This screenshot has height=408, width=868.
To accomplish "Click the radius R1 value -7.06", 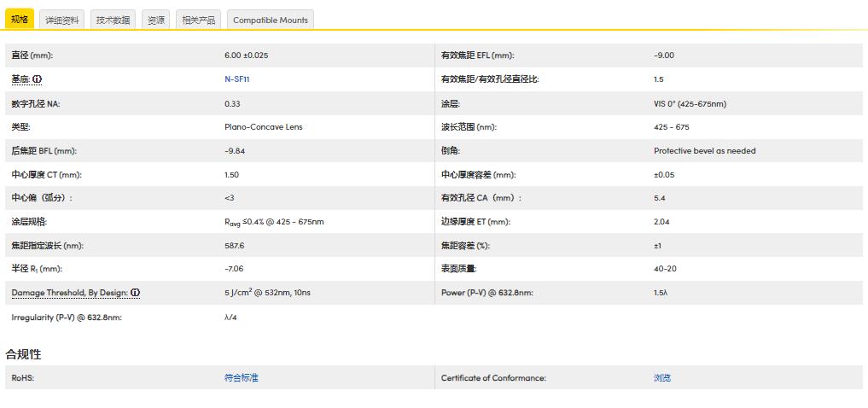I will pyautogui.click(x=234, y=269).
